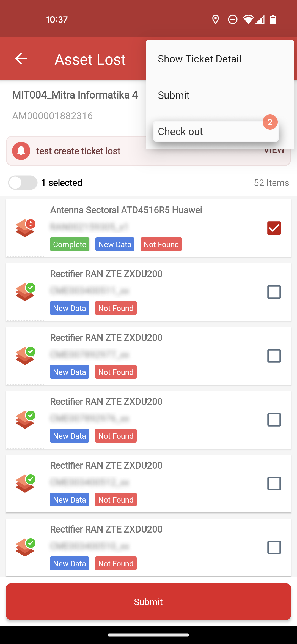
Task: Tap the battery icon in status bar
Action: [273, 20]
